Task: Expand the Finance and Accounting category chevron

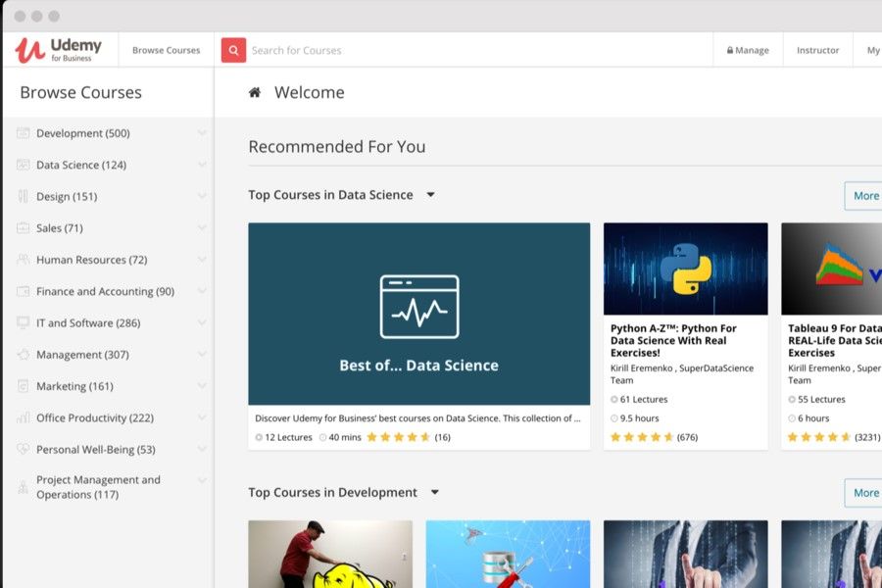Action: pos(201,291)
